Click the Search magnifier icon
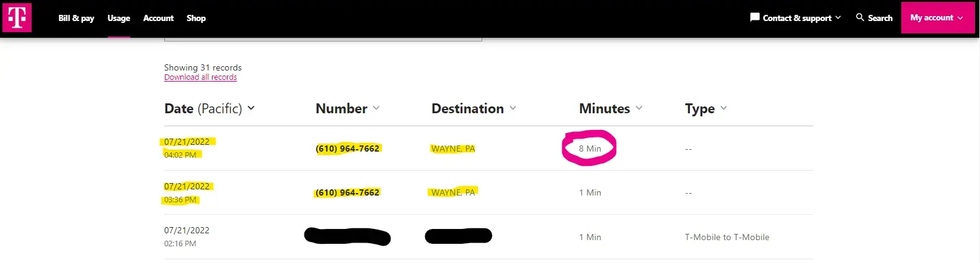Image resolution: width=980 pixels, height=263 pixels. [x=860, y=17]
